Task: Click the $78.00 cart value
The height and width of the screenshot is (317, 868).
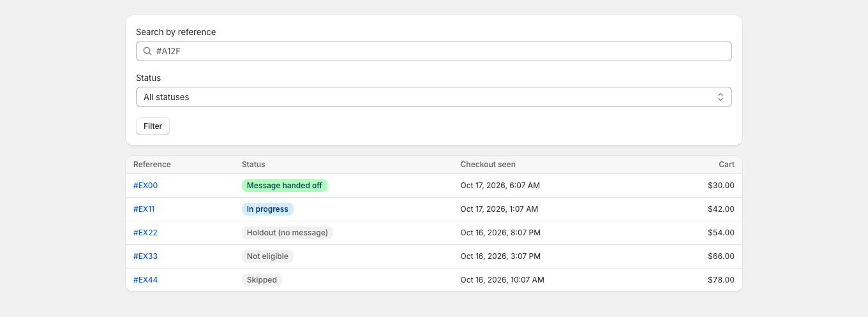Action: [x=721, y=280]
